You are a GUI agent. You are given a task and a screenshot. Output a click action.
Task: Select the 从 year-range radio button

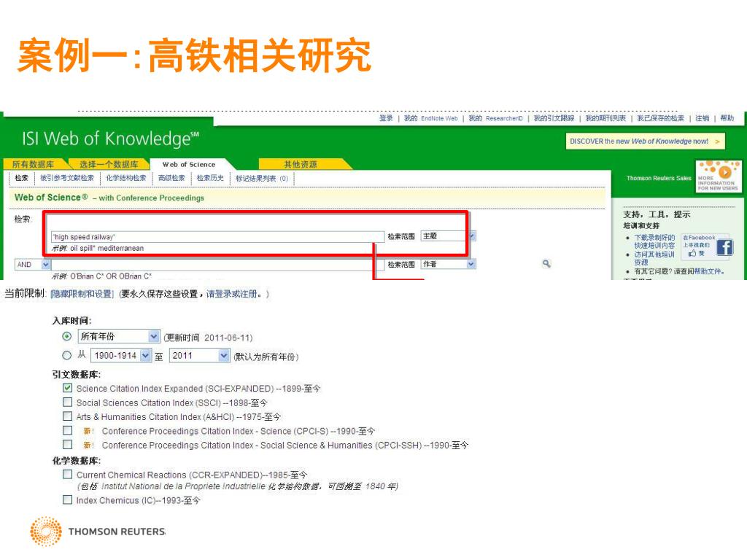(x=67, y=355)
